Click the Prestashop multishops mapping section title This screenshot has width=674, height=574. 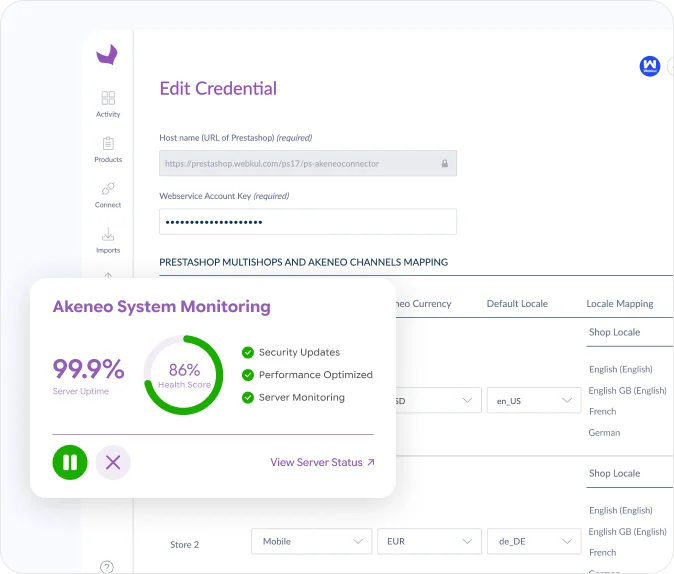point(303,262)
